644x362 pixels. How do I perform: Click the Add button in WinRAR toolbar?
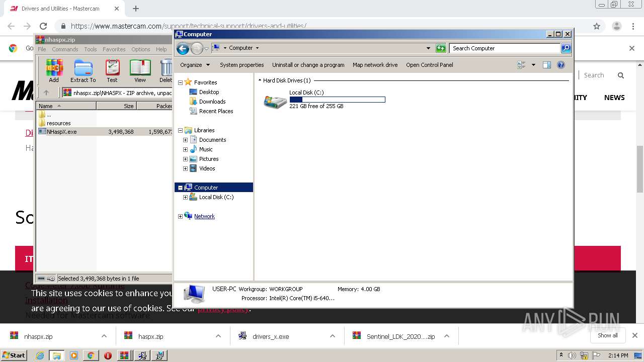pos(54,71)
